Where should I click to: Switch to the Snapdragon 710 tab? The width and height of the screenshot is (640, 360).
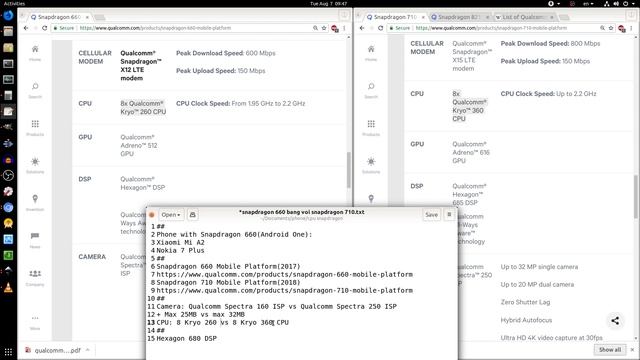pos(395,17)
